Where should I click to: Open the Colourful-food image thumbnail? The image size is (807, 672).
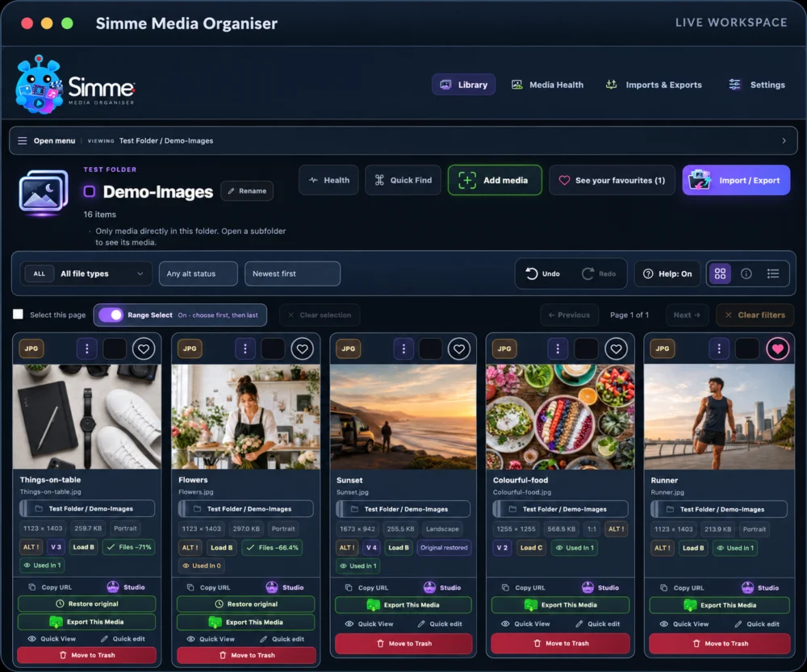pos(560,417)
